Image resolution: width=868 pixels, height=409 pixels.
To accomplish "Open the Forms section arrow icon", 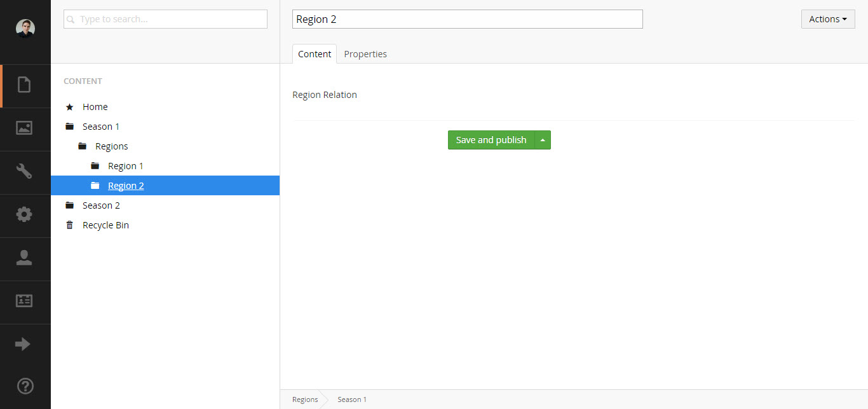I will 23,344.
